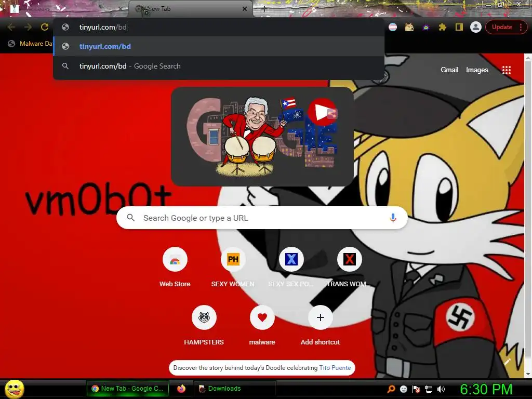Open the Images link
Viewport: 532px width, 399px height.
tap(477, 70)
